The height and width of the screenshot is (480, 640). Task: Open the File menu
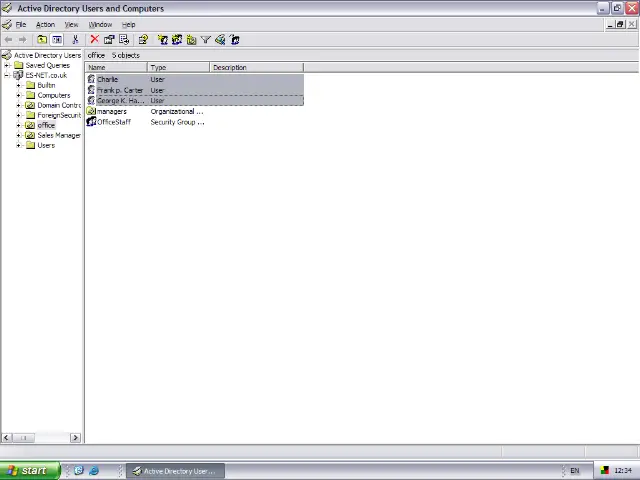[x=21, y=24]
